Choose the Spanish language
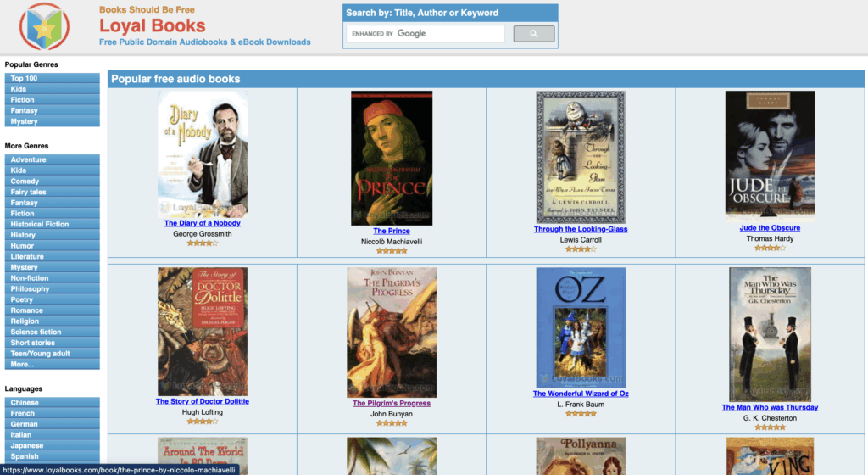Screen dimensions: 868x475 (52, 456)
